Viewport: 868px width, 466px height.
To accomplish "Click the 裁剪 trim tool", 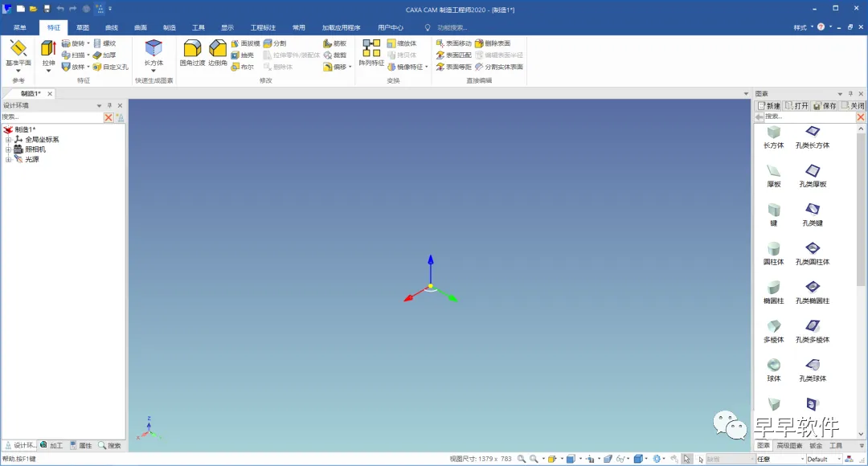I will tap(335, 55).
